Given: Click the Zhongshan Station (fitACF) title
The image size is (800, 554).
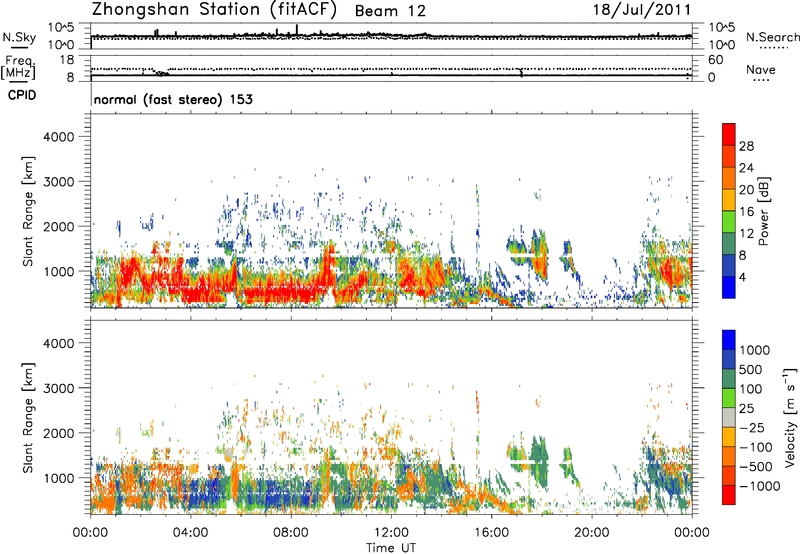Looking at the screenshot, I should click(x=214, y=10).
